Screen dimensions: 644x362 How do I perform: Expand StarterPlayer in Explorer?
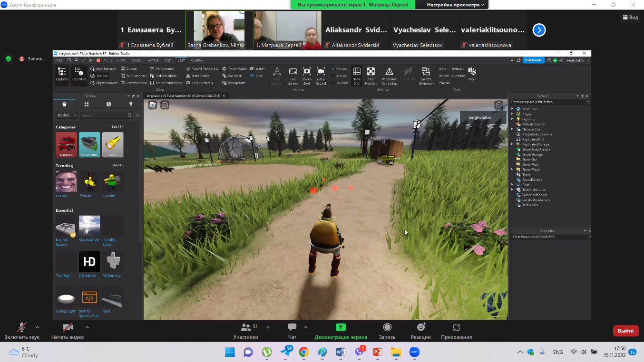coord(512,170)
